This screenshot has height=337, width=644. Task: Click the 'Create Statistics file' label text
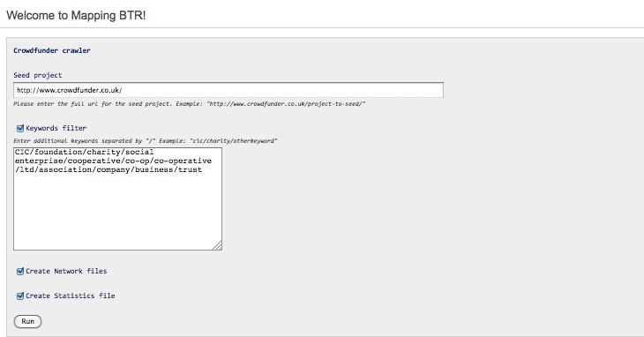pos(71,296)
